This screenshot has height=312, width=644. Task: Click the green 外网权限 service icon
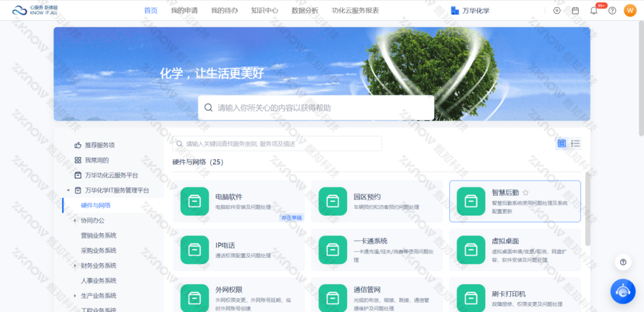coord(194,298)
